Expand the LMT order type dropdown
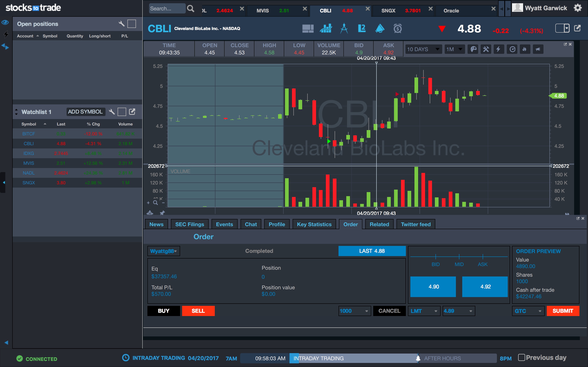Screen dimensions: 588x367 [x=424, y=311]
